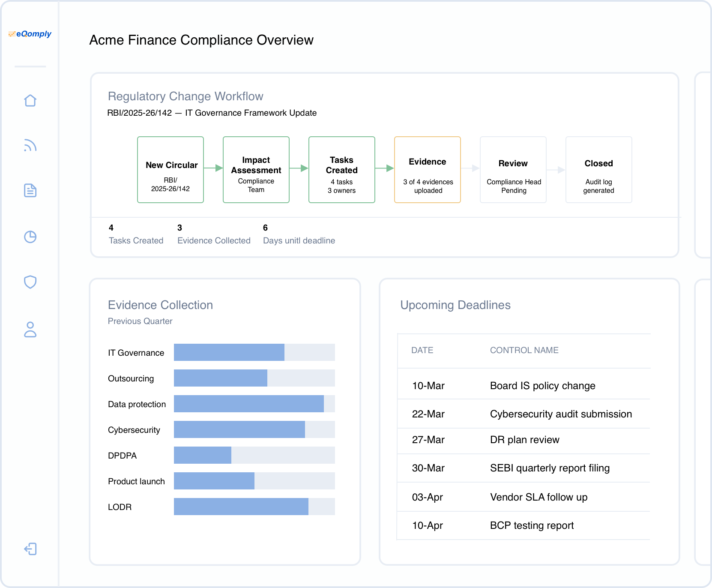Viewport: 712px width, 588px height.
Task: Select the regulatory feed icon in the sidebar
Action: (x=30, y=146)
